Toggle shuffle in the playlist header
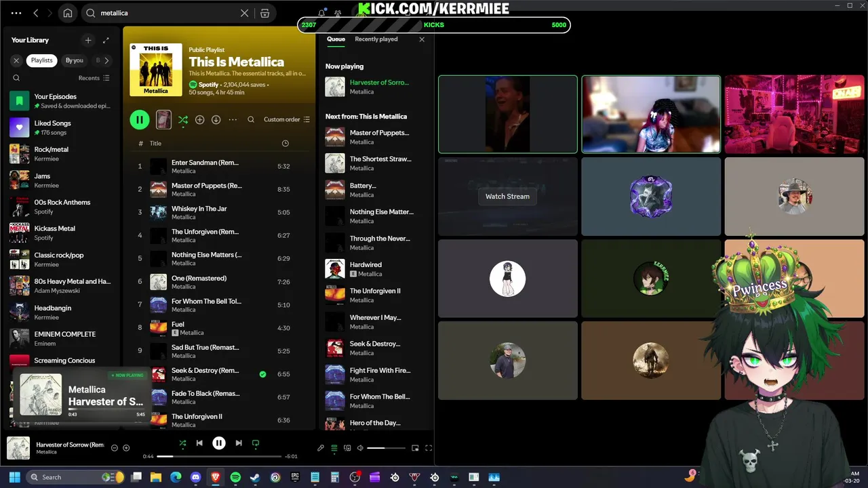The height and width of the screenshot is (488, 868). point(183,119)
